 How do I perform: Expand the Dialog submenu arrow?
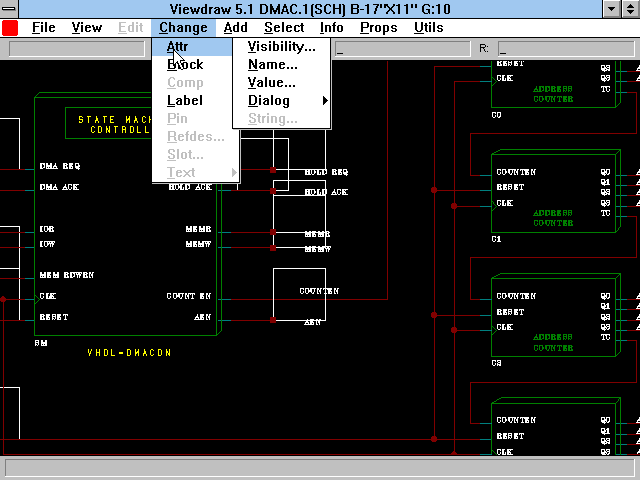tap(325, 100)
